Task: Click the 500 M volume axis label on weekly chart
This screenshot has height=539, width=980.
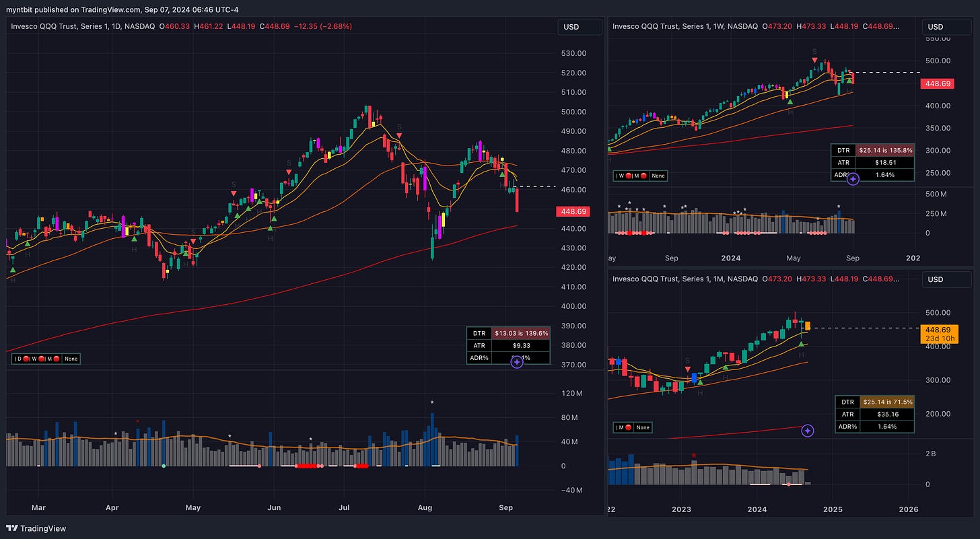Action: (x=937, y=194)
